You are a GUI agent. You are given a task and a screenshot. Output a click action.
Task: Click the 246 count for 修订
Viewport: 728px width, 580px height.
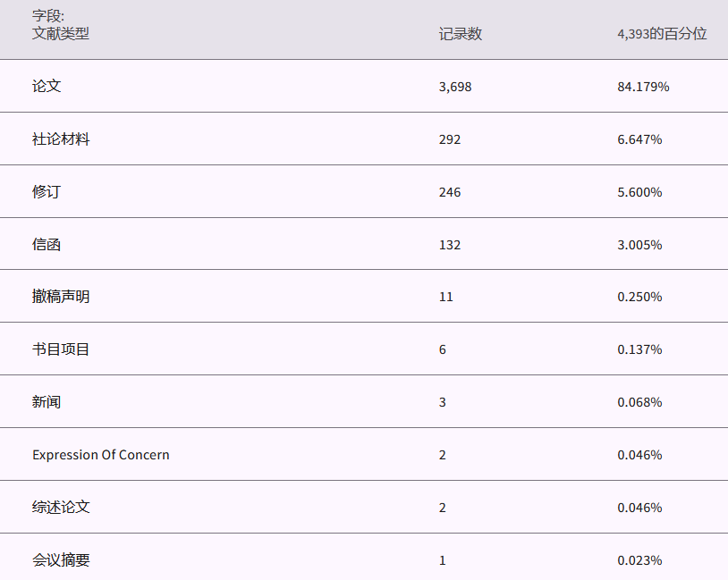[x=450, y=192]
